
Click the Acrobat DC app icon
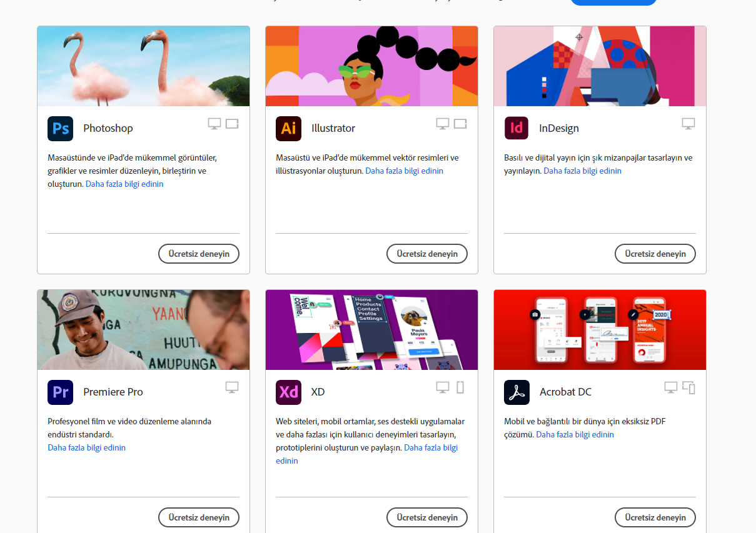coord(517,392)
